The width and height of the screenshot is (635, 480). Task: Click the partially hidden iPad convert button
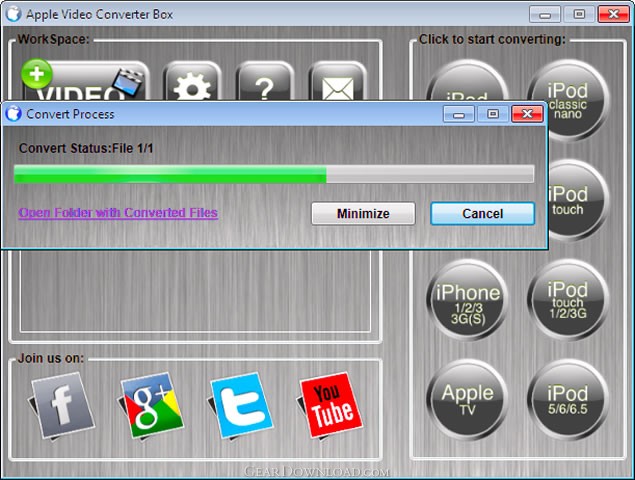click(467, 81)
